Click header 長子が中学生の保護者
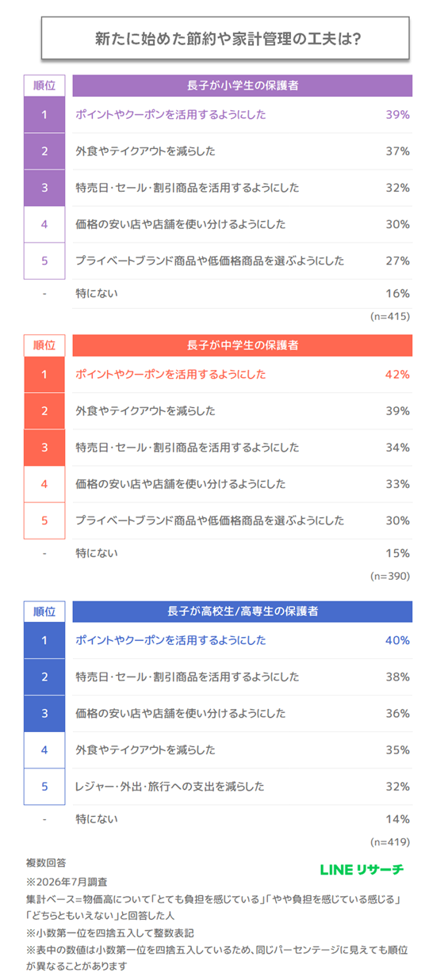Image resolution: width=444 pixels, height=980 pixels. (x=243, y=345)
